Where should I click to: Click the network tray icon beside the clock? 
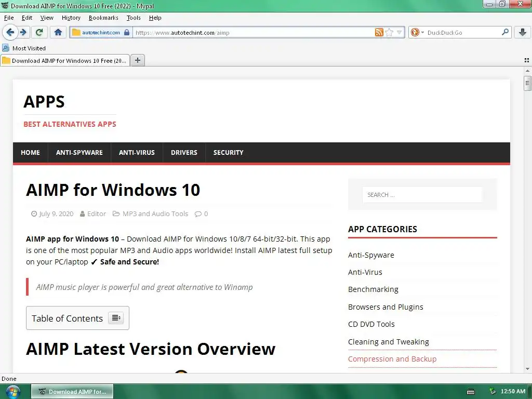pos(493,392)
